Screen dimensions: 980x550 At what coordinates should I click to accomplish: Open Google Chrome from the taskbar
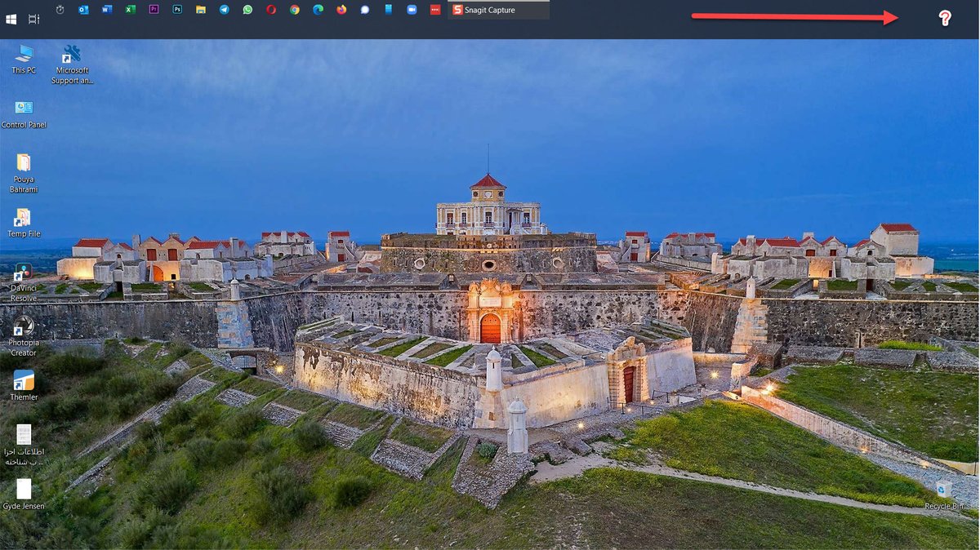coord(293,11)
